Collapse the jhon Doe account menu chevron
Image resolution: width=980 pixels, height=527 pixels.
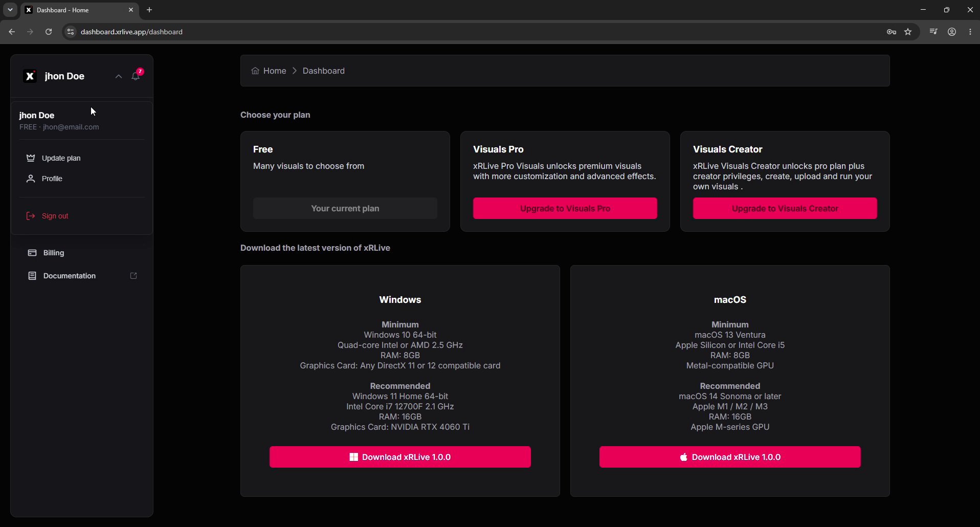(119, 76)
